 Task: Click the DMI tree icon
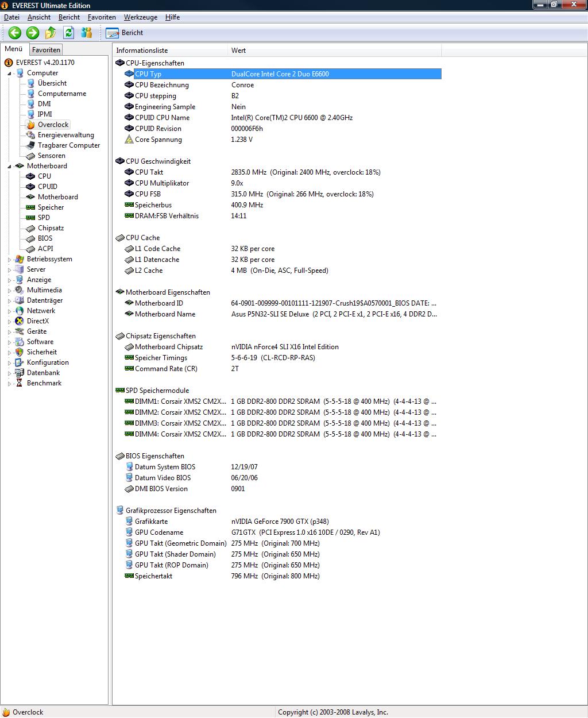coord(30,104)
